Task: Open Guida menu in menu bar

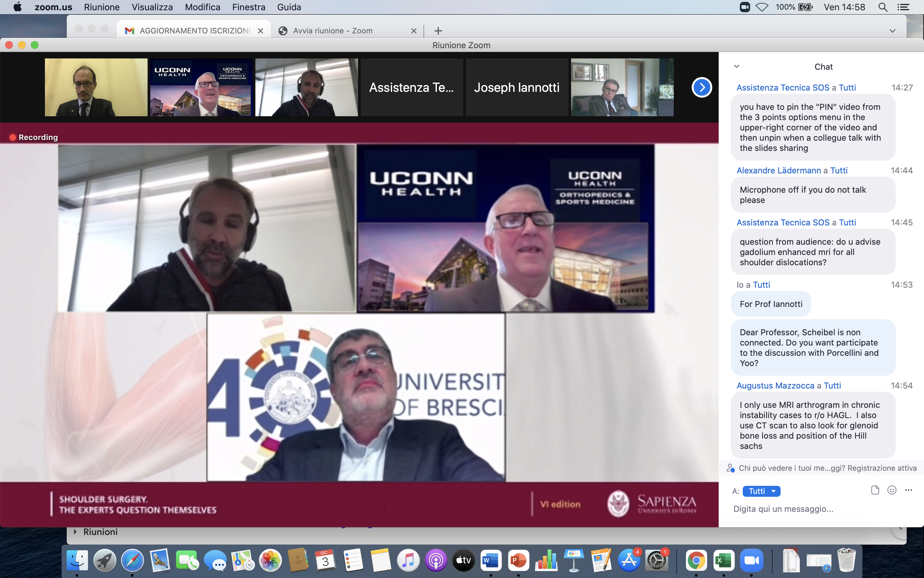Action: pyautogui.click(x=289, y=7)
